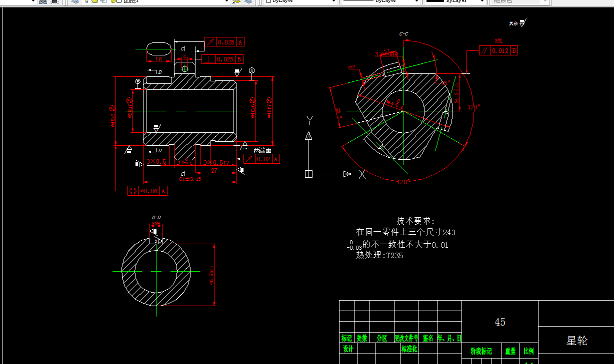Select the ⌀45f7 diameter dimension

pyautogui.click(x=269, y=107)
